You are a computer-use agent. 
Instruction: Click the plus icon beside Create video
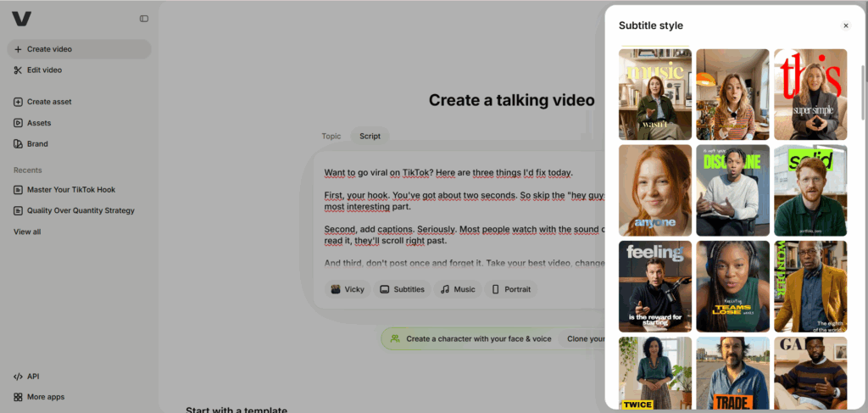[18, 49]
